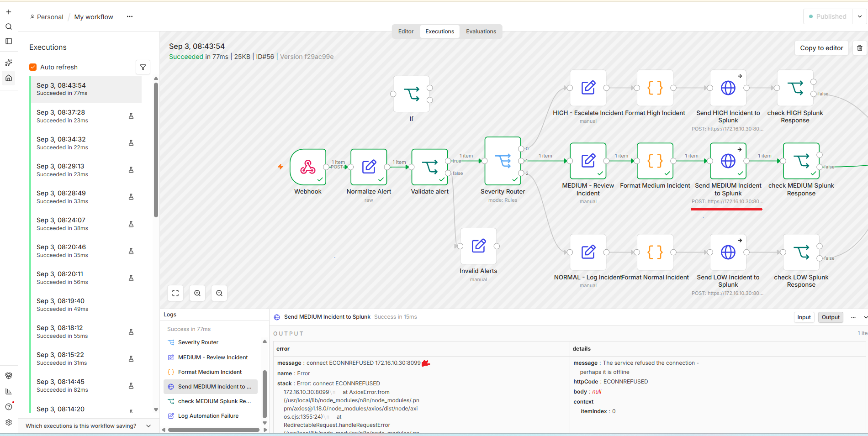Click the Published button
The width and height of the screenshot is (868, 436).
[x=827, y=16]
